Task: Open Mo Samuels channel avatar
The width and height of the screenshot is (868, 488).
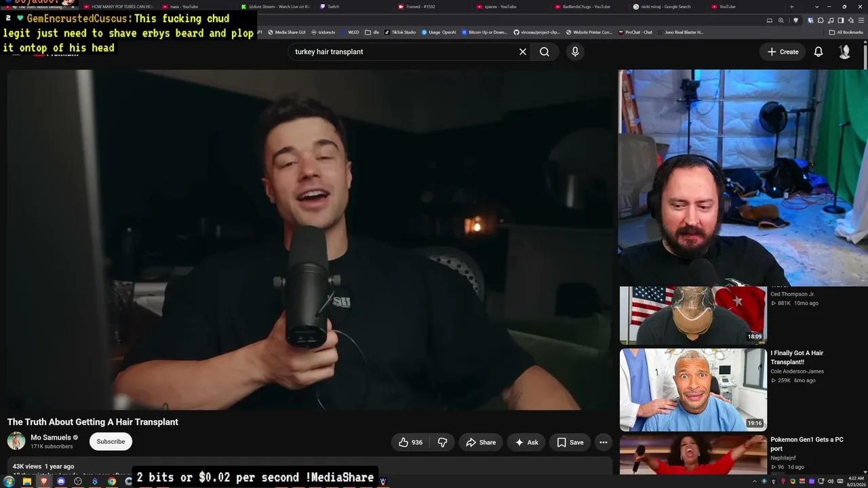Action: point(16,442)
